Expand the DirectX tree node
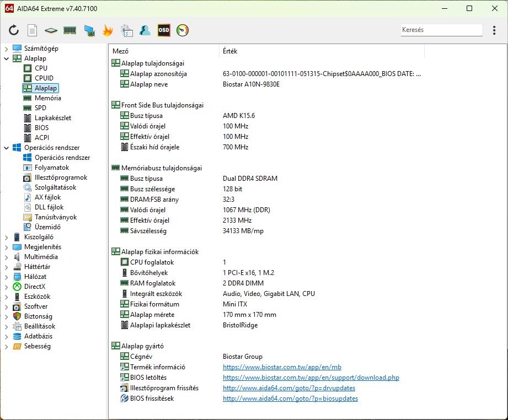 click(7, 287)
